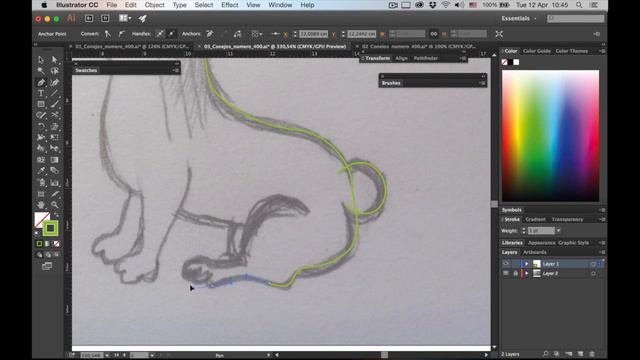The image size is (640, 360).
Task: Switch to the Artboards tab
Action: pos(535,252)
